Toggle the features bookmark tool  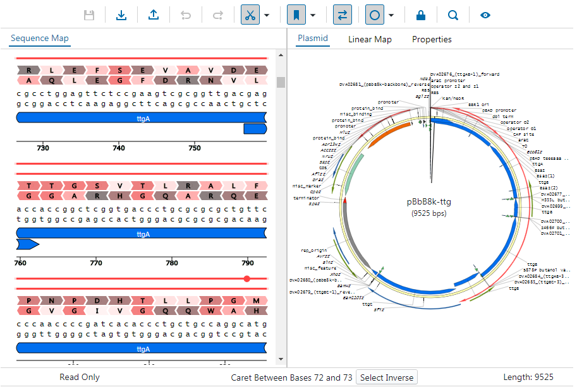point(296,15)
